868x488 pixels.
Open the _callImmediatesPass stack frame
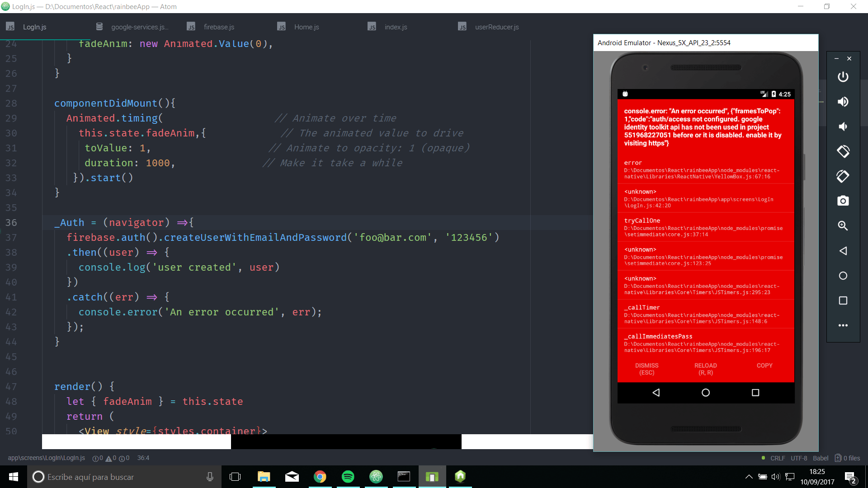(x=705, y=343)
